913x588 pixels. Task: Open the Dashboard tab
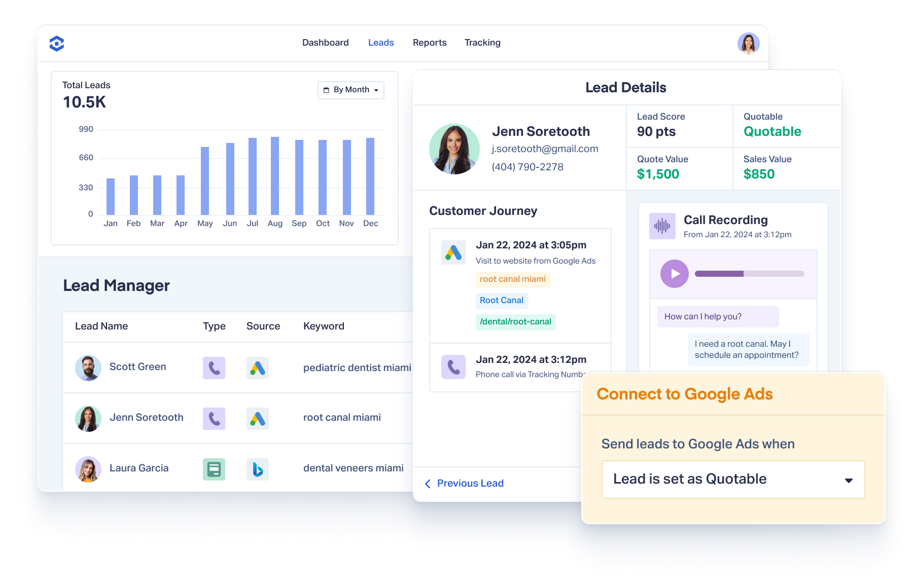coord(326,43)
